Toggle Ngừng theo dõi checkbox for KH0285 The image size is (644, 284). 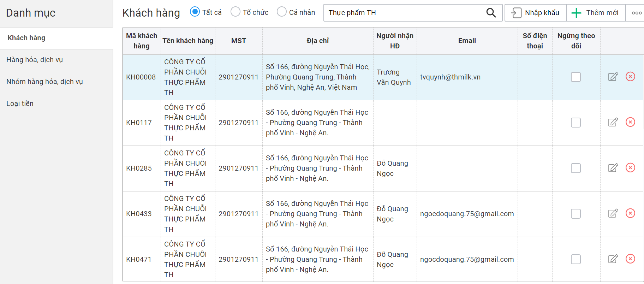(x=576, y=168)
